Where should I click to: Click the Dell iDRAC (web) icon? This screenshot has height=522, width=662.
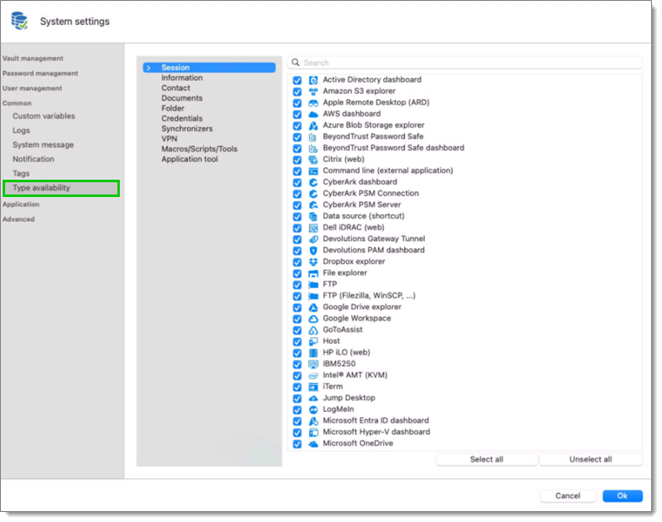(313, 228)
